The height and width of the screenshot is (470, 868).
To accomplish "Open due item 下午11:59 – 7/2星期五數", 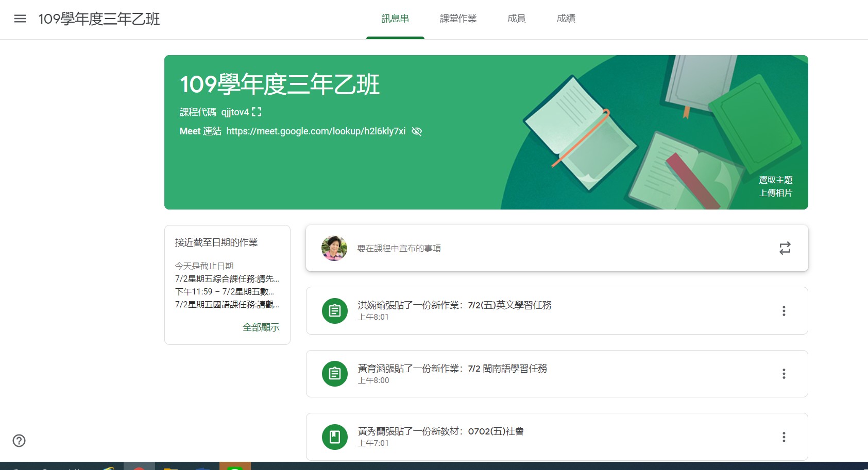I will tap(225, 292).
